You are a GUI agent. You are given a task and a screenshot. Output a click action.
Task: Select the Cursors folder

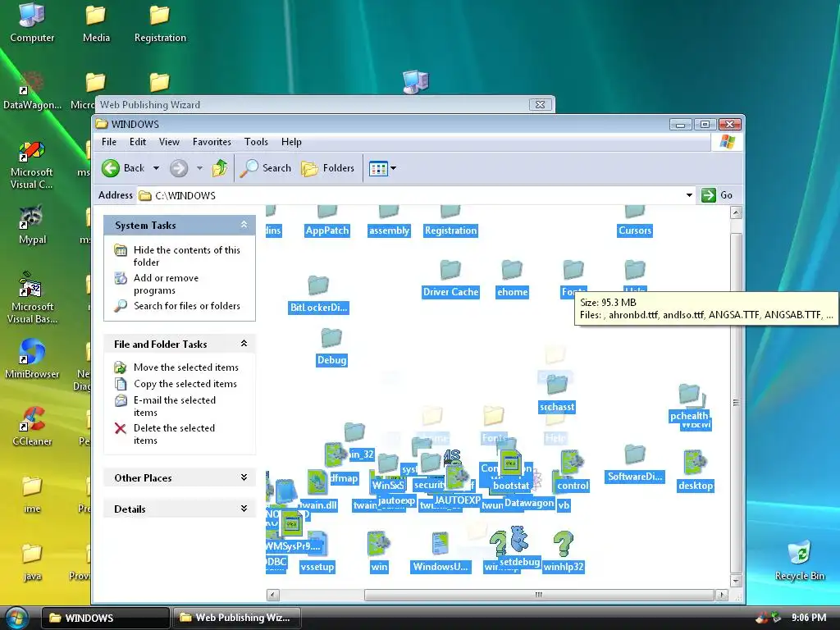[x=635, y=221]
